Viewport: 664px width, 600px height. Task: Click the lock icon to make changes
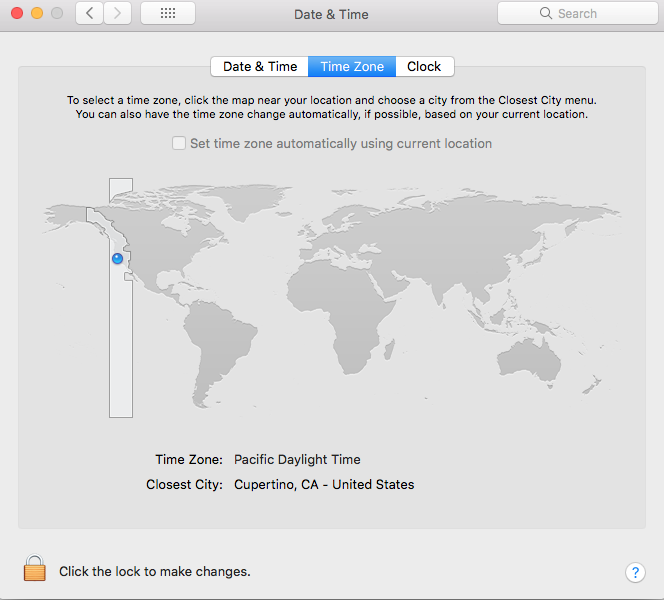34,568
